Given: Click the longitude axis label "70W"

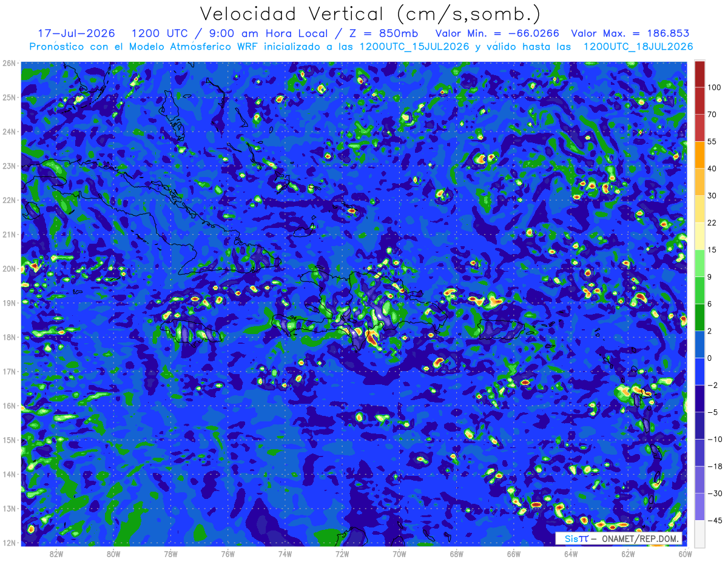Looking at the screenshot, I should tap(399, 554).
